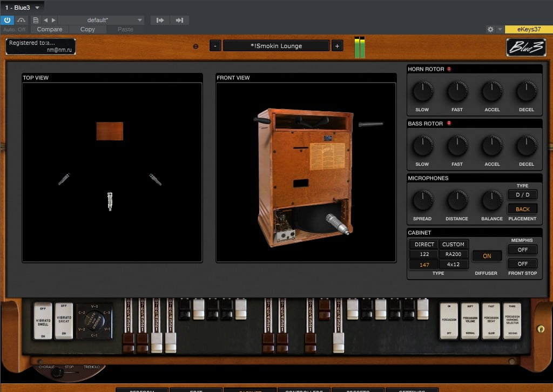Viewport: 553px width, 392px height.
Task: Click the Bass Rotor ACCEL knob
Action: point(492,146)
